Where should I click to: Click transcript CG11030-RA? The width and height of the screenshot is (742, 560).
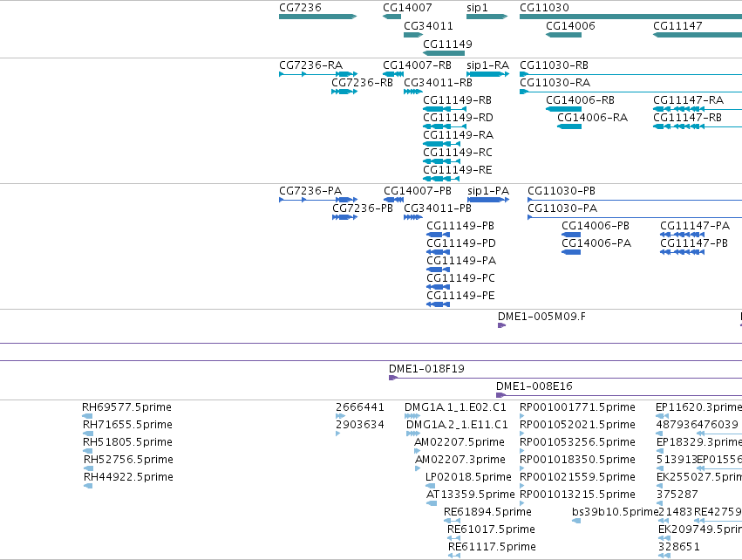coord(630,92)
